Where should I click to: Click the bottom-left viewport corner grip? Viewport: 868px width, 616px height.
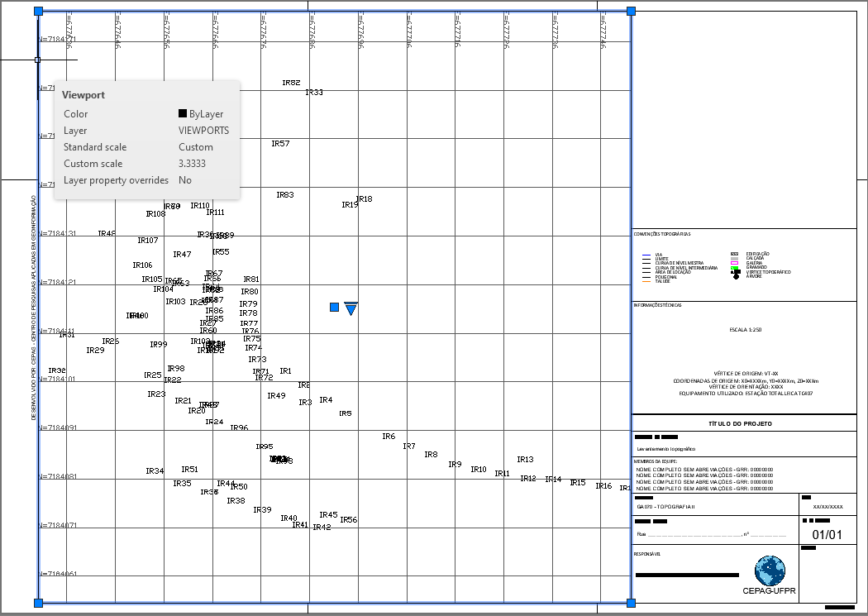pos(38,603)
